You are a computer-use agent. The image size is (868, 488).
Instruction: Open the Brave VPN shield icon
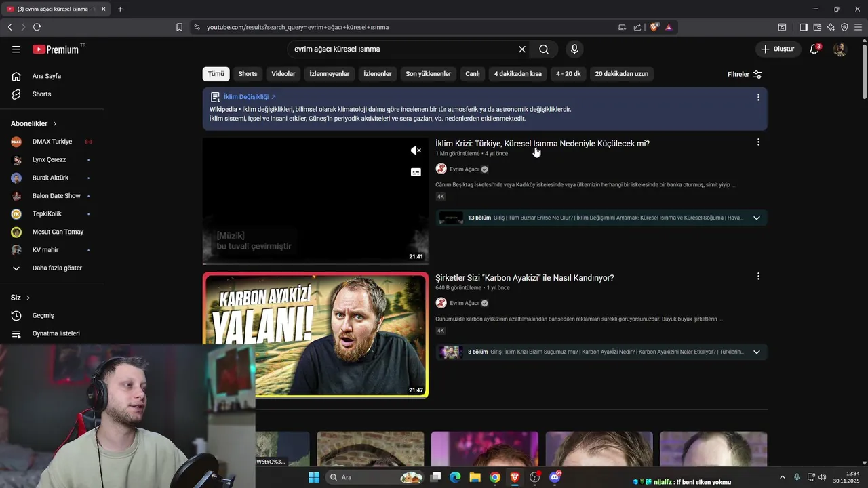844,27
